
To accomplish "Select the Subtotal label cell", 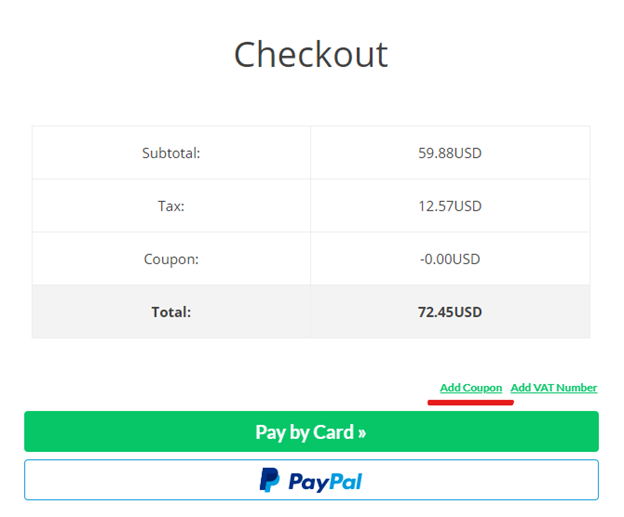I will [171, 153].
